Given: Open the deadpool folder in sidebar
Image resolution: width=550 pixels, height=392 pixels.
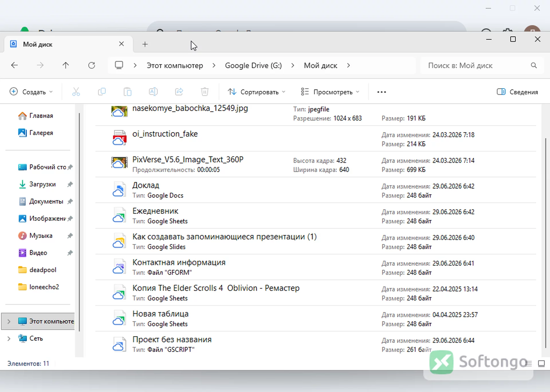Looking at the screenshot, I should coord(37,270).
